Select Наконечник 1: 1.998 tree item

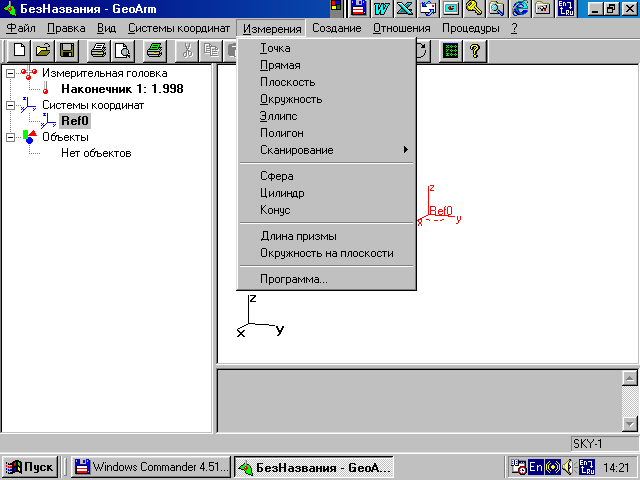tap(122, 89)
